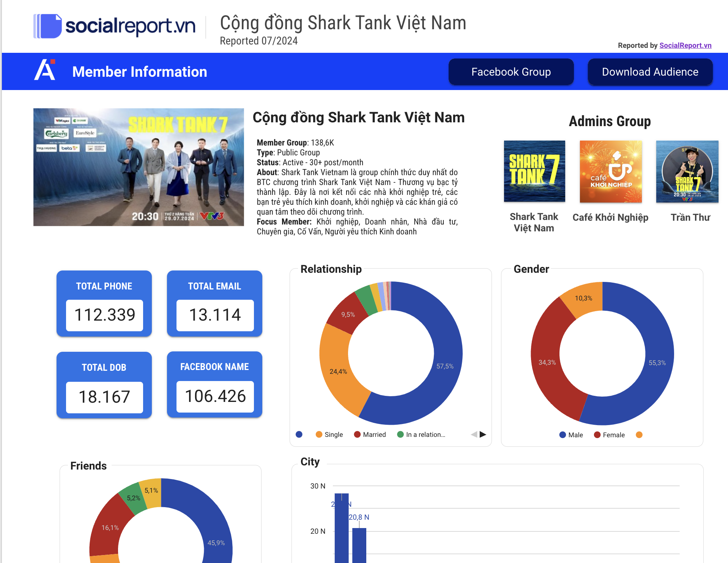Image resolution: width=728 pixels, height=563 pixels.
Task: Click previous arrow in Relationship legend
Action: click(x=474, y=434)
